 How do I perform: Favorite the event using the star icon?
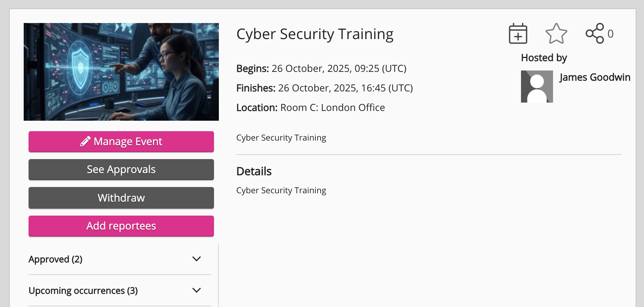556,33
